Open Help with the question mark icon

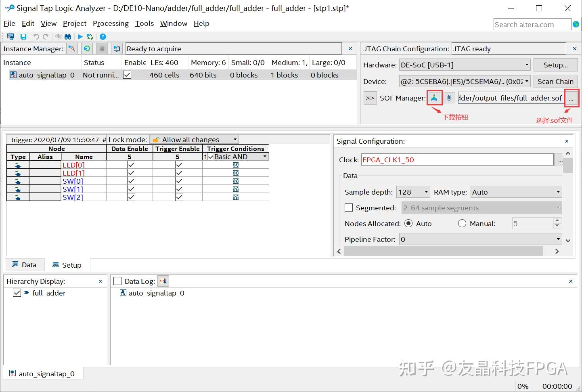click(x=103, y=36)
